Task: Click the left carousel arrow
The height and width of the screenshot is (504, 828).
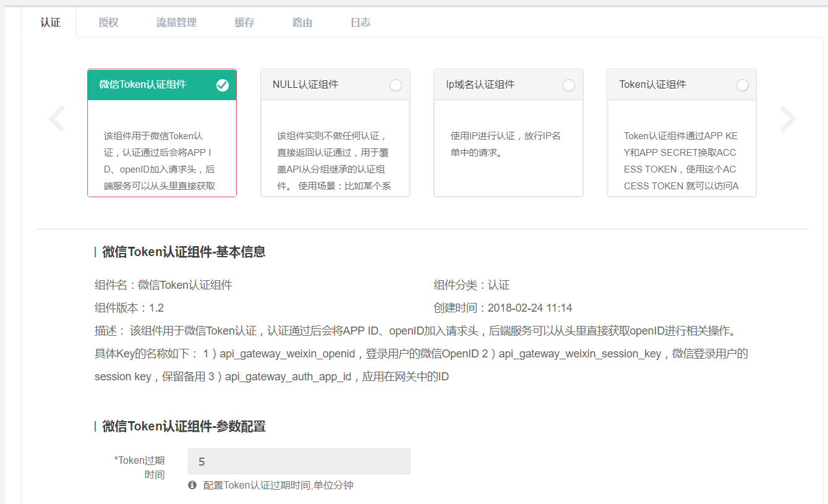Action: [57, 119]
